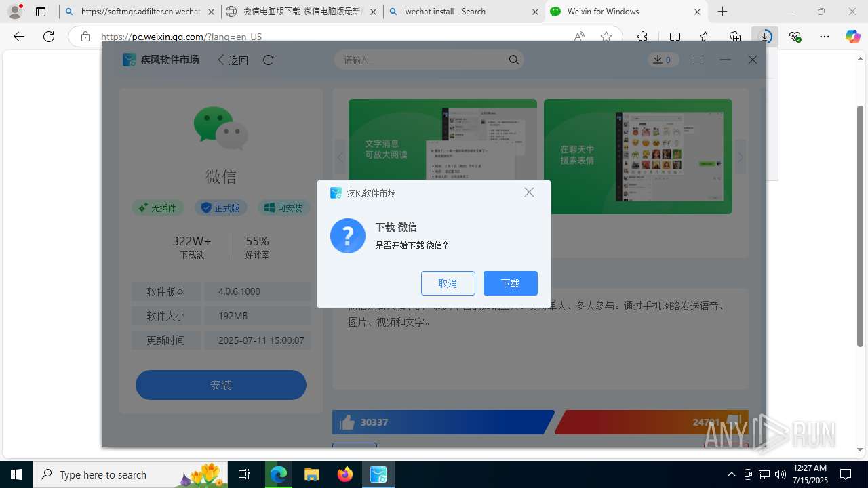The width and height of the screenshot is (868, 488).
Task: Open screenshot thumbnail 文字消息可放大阅读
Action: (443, 157)
